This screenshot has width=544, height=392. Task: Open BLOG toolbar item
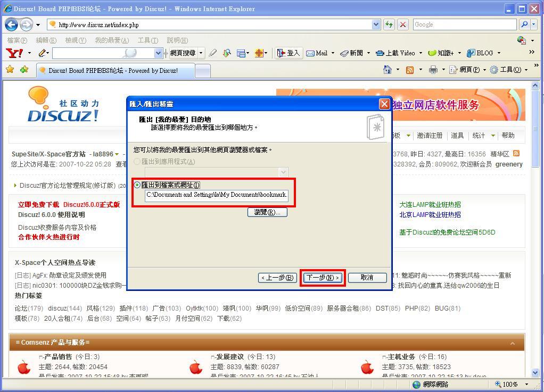coord(480,53)
